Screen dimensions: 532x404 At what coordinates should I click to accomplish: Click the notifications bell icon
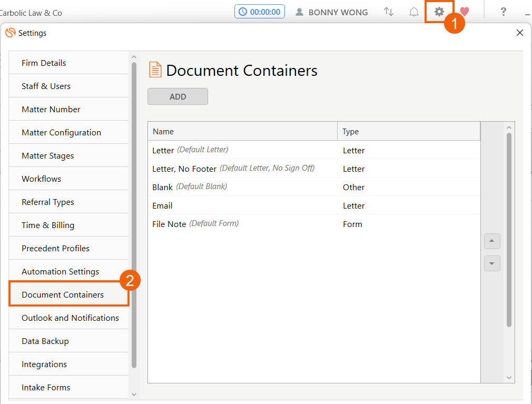[414, 12]
